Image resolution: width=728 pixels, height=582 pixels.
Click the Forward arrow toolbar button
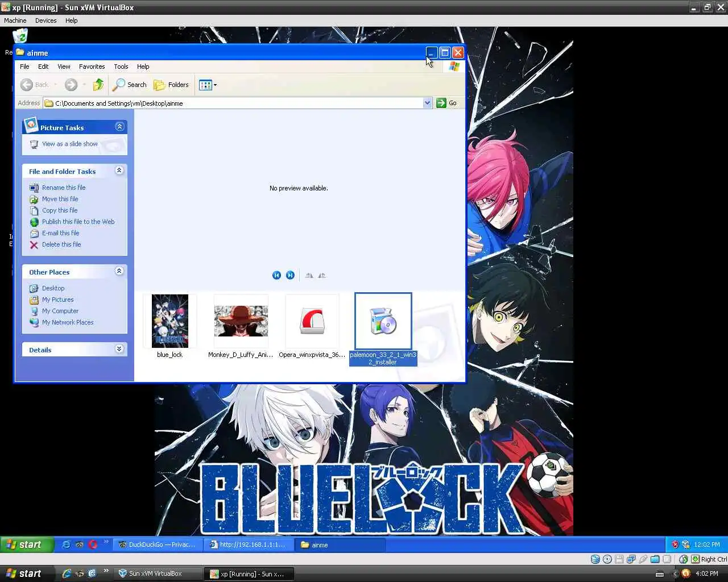tap(71, 85)
